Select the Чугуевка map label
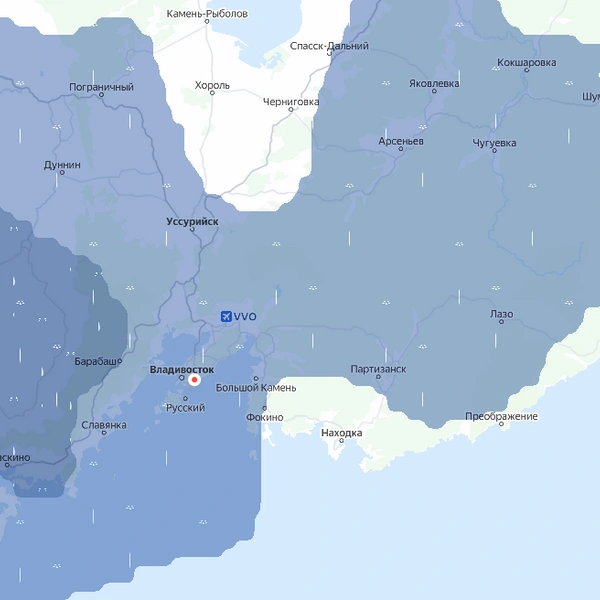Image resolution: width=600 pixels, height=600 pixels. tap(494, 143)
